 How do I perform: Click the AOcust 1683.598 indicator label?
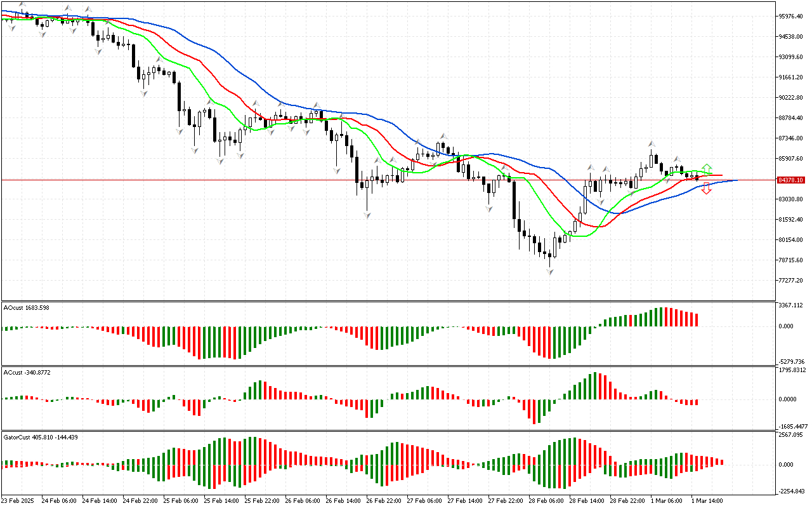[27, 307]
